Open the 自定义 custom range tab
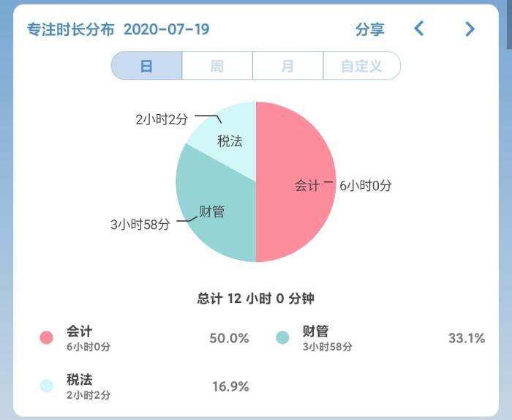The image size is (512, 420). click(361, 66)
